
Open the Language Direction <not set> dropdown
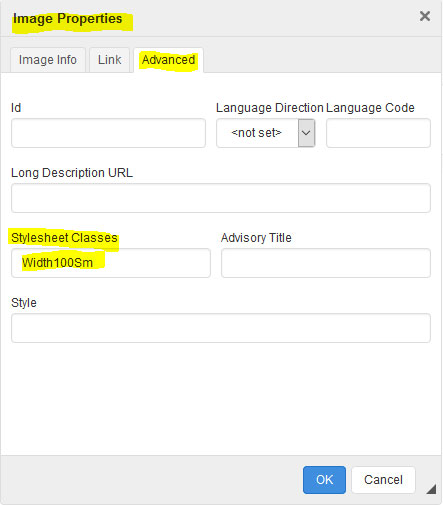click(x=265, y=133)
